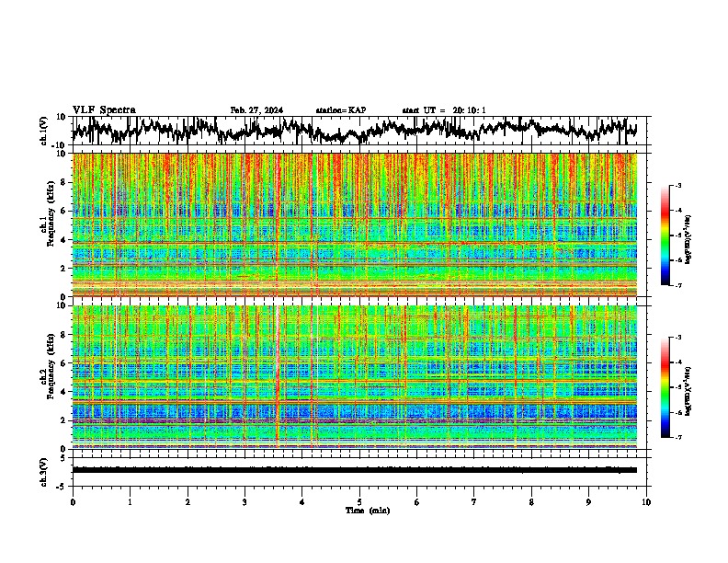Click the "VLF Spectra" plot title
The height and width of the screenshot is (563, 728).
[104, 110]
